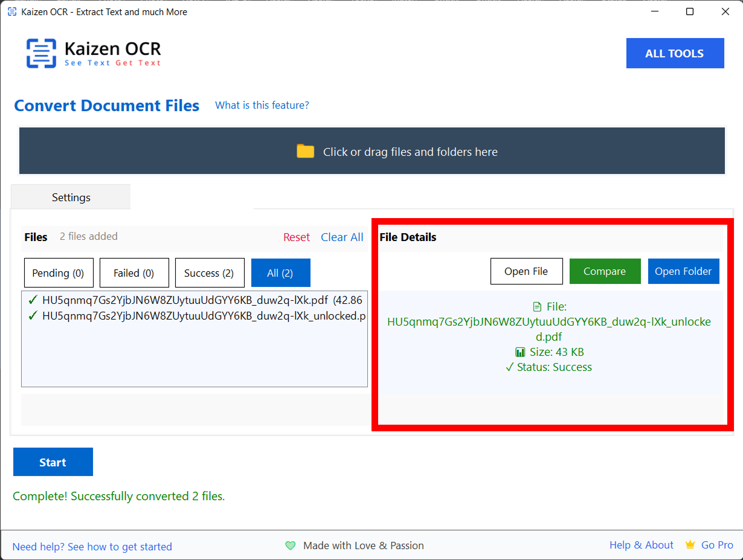Click the chart icon next to Size
743x560 pixels.
(x=519, y=352)
